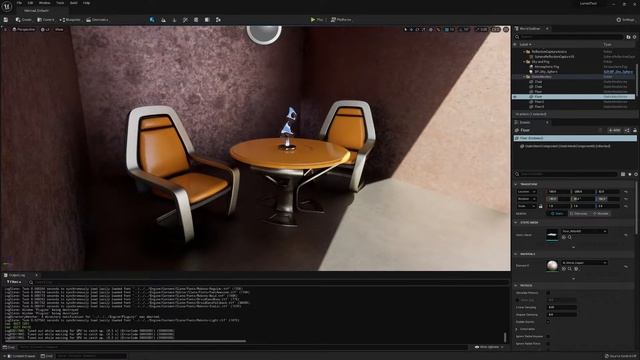Open the Lit view mode dropdown
Screen dimensions: 640x360
[x=45, y=29]
